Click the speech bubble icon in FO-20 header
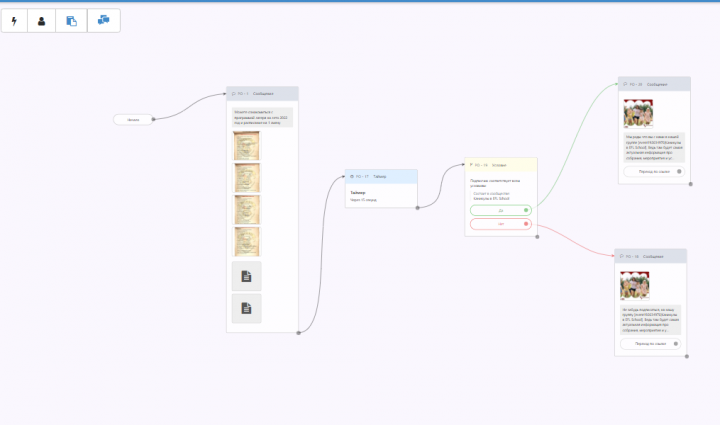The width and height of the screenshot is (720, 425). [x=625, y=84]
